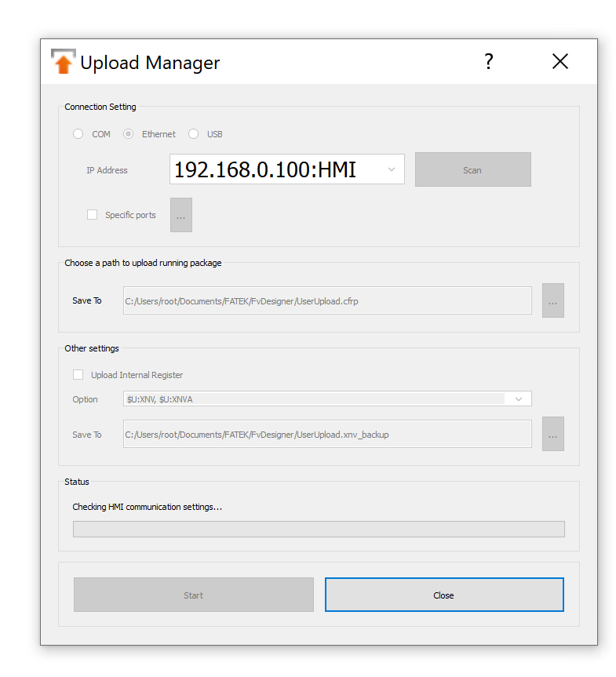The width and height of the screenshot is (616, 677).
Task: Click the Close button at the bottom
Action: [443, 595]
